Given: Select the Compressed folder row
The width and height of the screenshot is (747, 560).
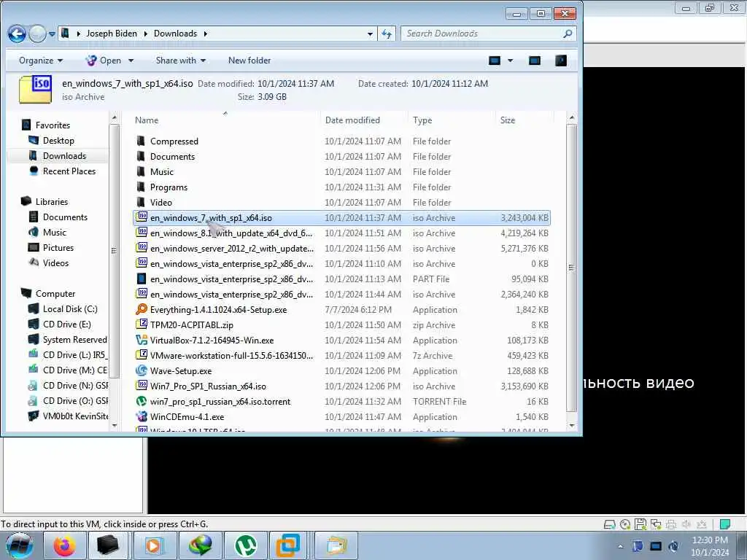Looking at the screenshot, I should coord(341,141).
